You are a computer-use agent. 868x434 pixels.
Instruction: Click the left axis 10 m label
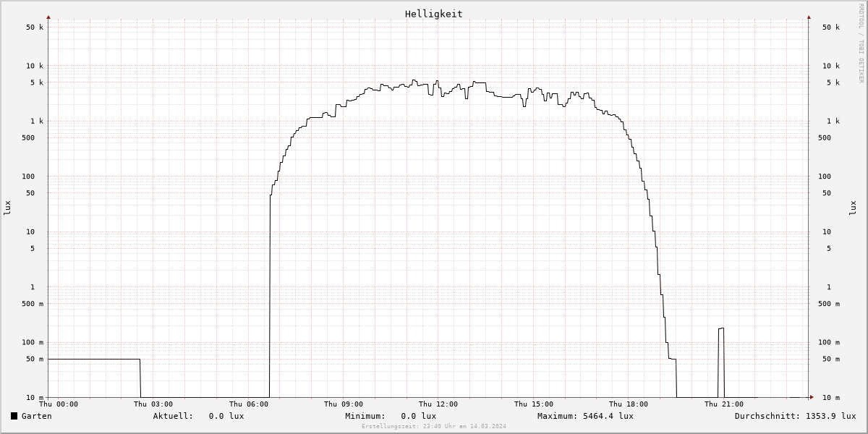point(35,398)
